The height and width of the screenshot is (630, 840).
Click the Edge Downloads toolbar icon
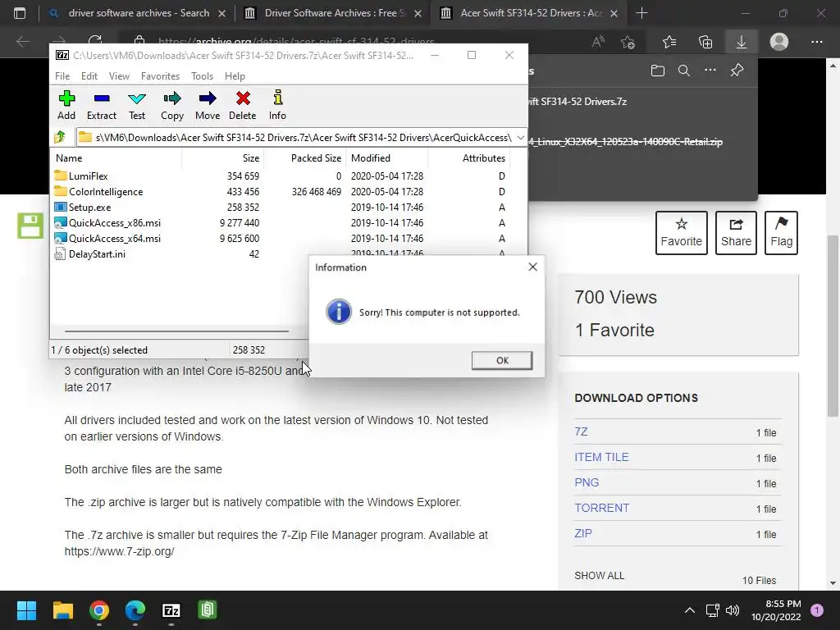[x=742, y=42]
